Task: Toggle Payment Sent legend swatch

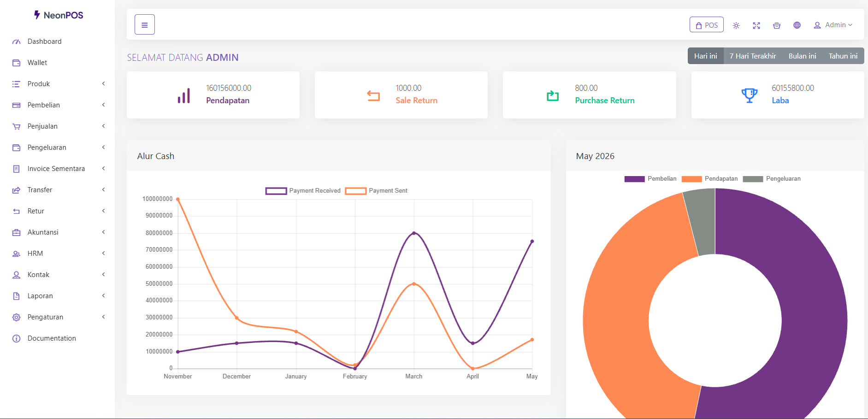Action: pos(356,191)
